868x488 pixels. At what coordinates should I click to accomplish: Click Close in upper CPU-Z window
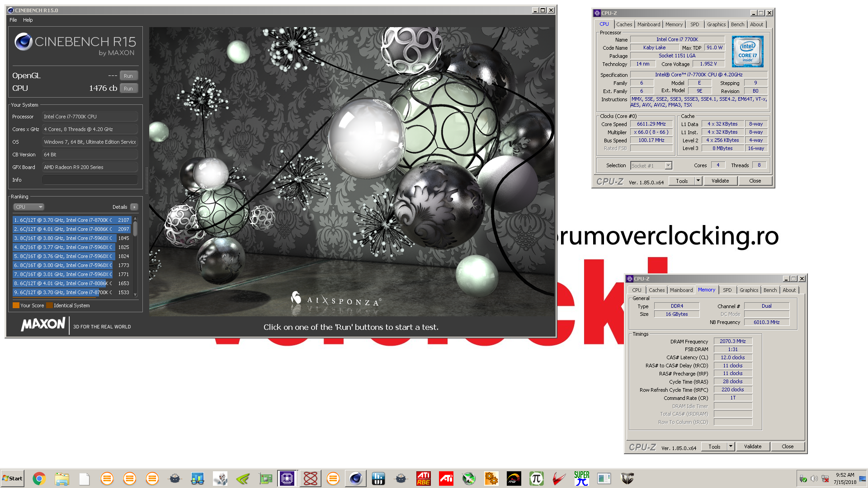(x=755, y=181)
